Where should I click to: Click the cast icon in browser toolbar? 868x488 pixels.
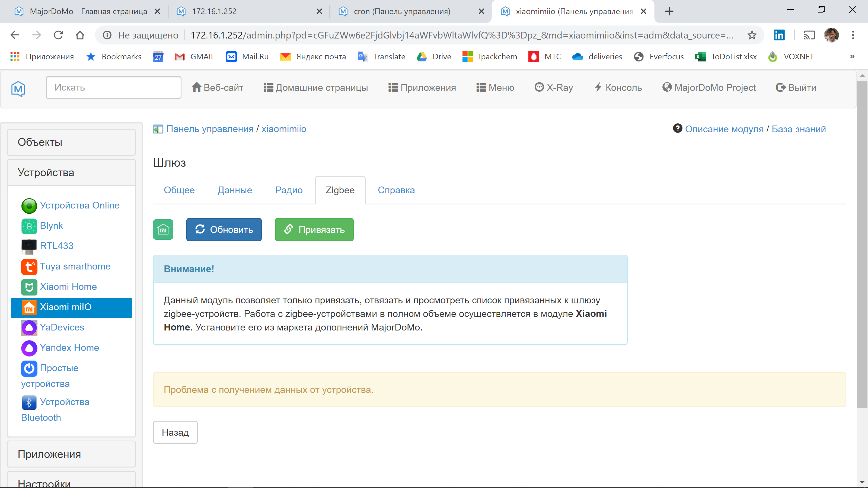(809, 35)
